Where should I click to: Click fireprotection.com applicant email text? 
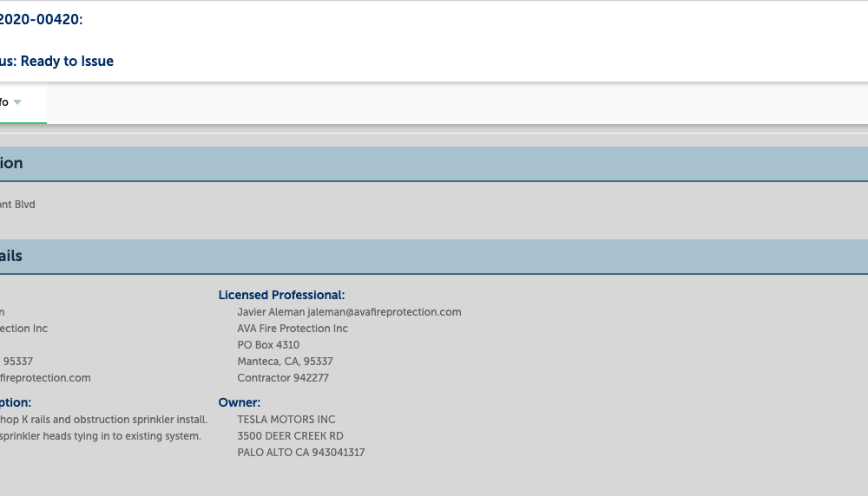(x=45, y=378)
